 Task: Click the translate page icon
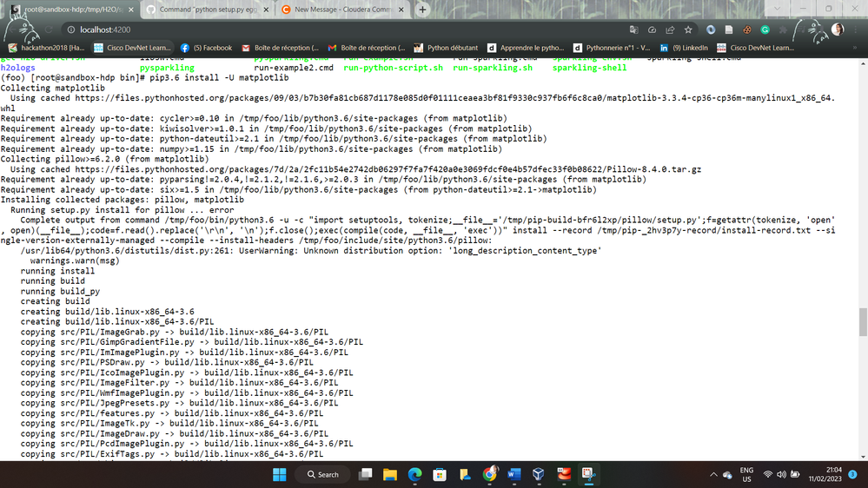[633, 30]
